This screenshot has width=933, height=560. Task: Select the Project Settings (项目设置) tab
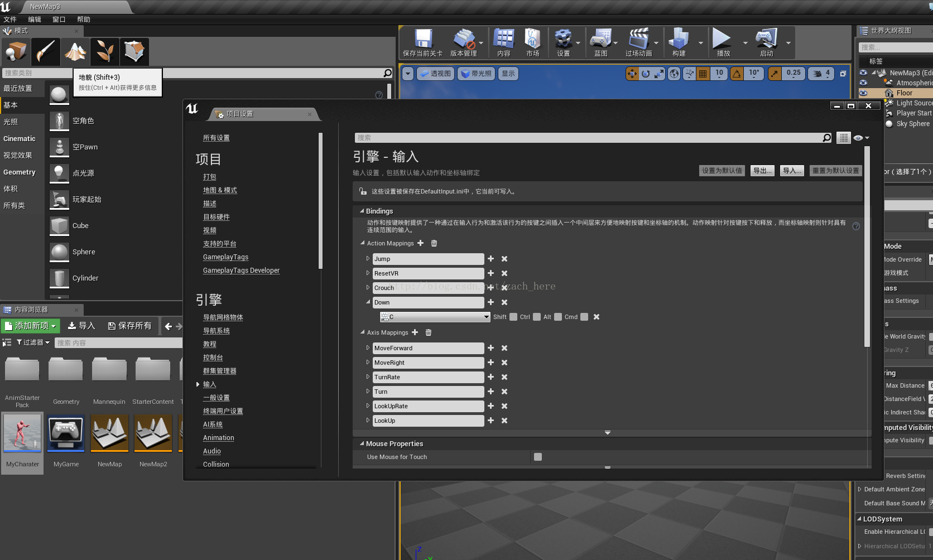[x=263, y=114]
